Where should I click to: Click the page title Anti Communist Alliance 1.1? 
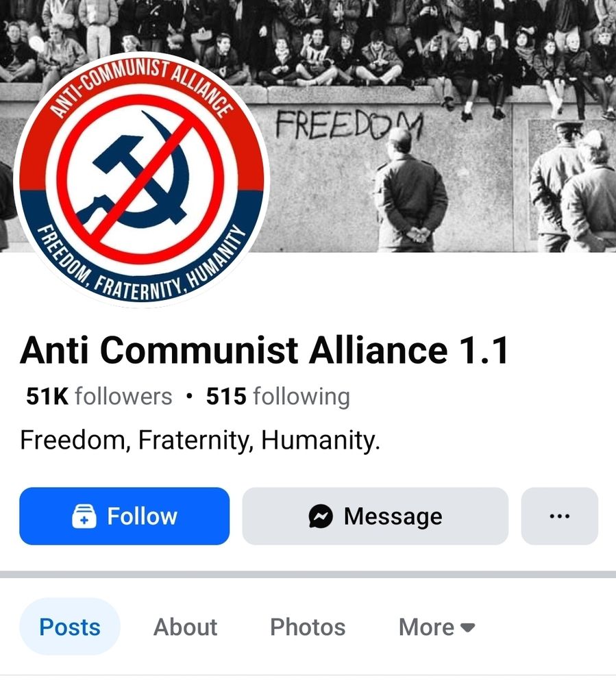click(x=264, y=350)
